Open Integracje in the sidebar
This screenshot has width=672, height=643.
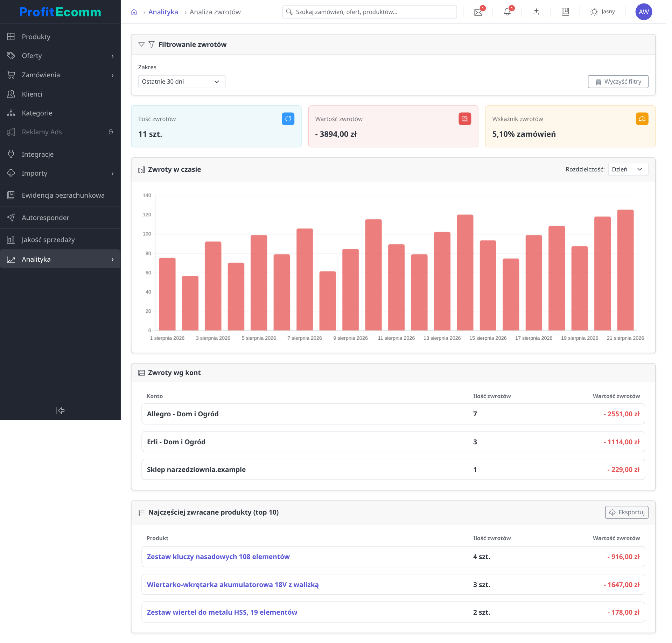(60, 154)
